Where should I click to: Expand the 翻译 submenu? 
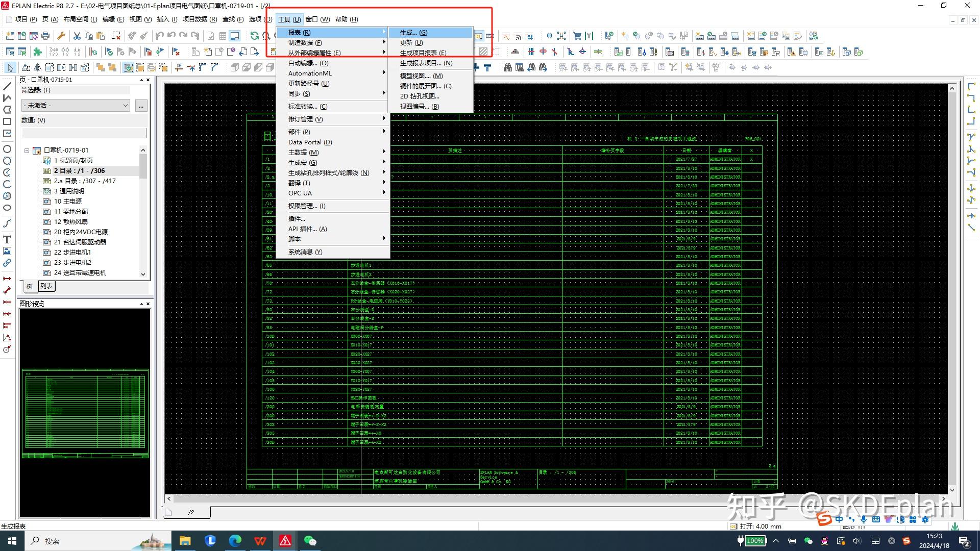[333, 183]
